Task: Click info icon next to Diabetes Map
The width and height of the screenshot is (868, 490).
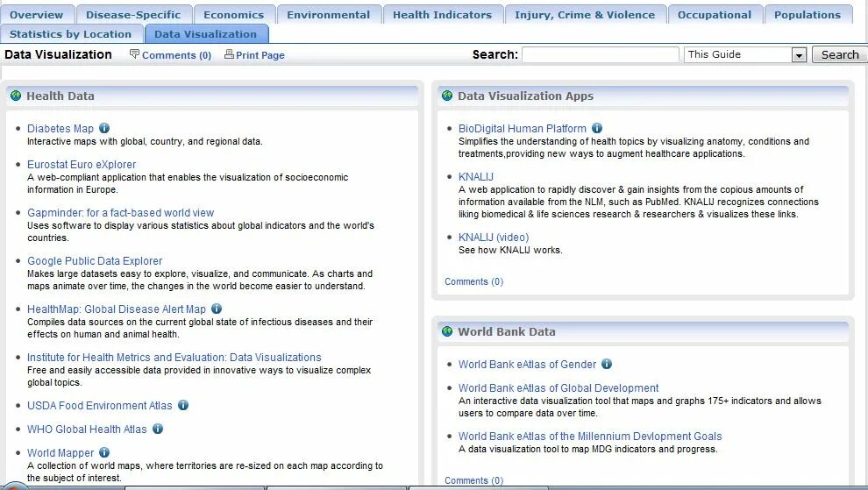Action: click(104, 129)
